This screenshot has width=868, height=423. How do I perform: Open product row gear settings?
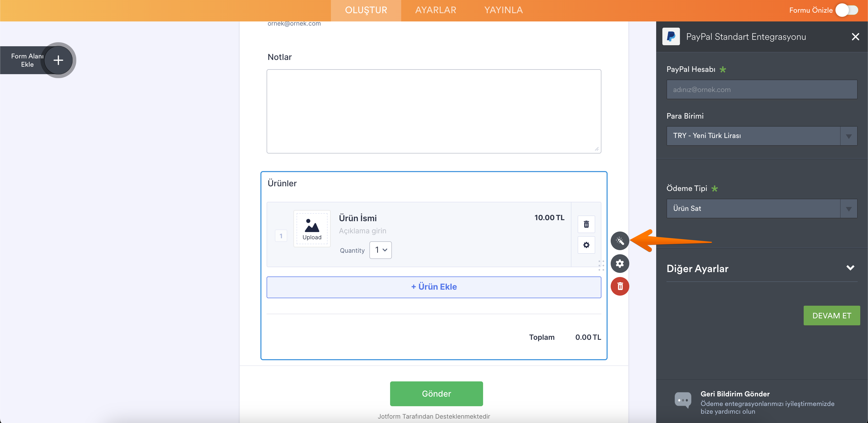point(586,245)
